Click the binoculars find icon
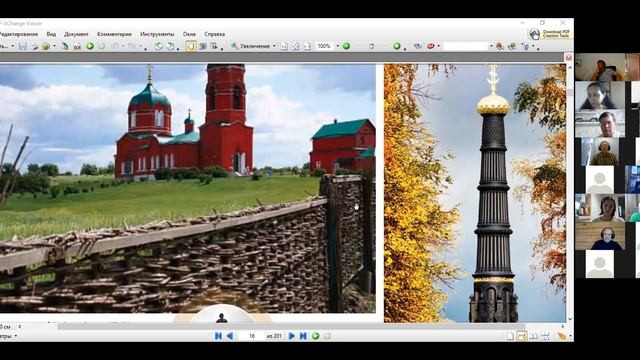This screenshot has height=360, width=640. coord(418,46)
